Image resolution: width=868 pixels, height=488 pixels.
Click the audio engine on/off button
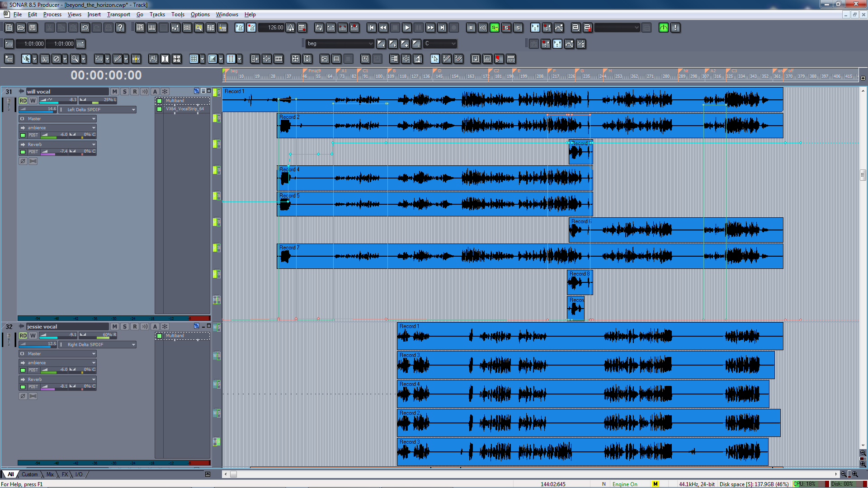[664, 28]
